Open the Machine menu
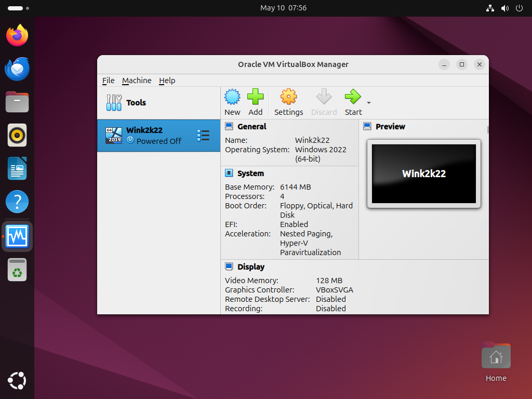 pyautogui.click(x=137, y=81)
